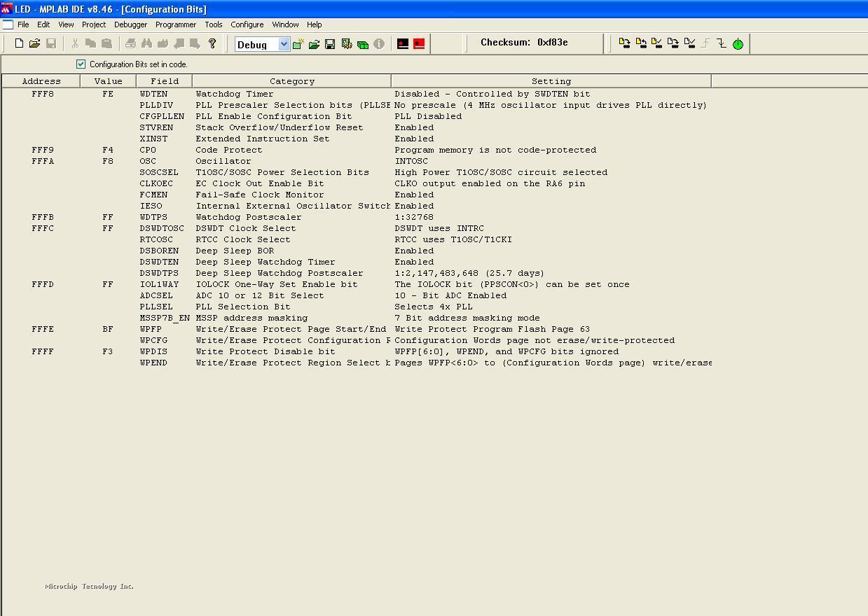
Task: Click the Save Workspace icon
Action: tap(330, 44)
